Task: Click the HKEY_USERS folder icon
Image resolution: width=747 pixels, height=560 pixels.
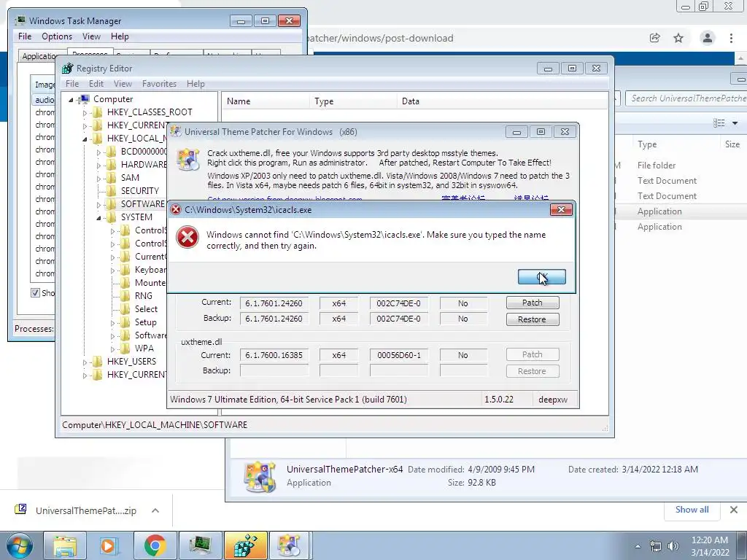Action: click(x=97, y=362)
